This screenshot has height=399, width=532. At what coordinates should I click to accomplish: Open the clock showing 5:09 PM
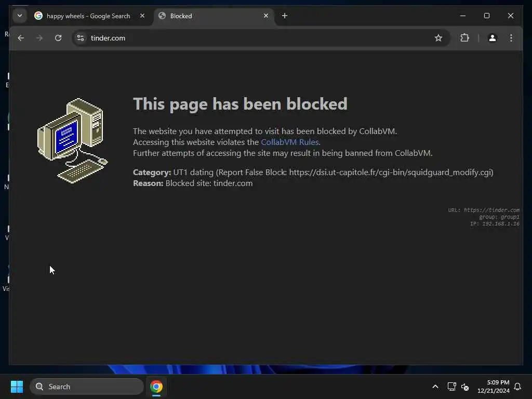click(494, 387)
